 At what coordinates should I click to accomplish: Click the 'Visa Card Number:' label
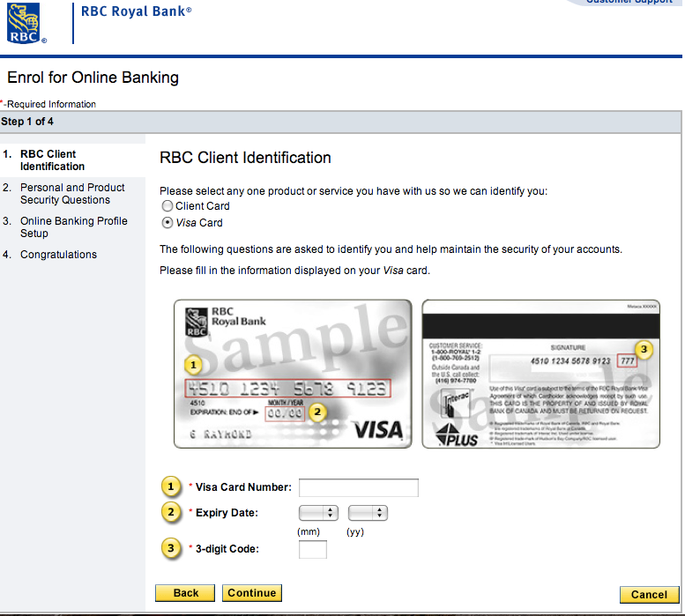pyautogui.click(x=243, y=487)
